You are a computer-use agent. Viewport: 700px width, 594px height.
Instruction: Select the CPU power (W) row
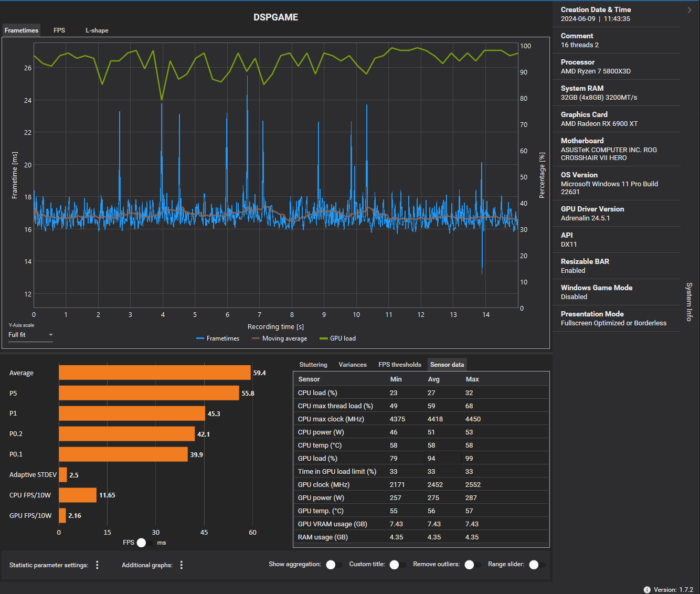(421, 432)
